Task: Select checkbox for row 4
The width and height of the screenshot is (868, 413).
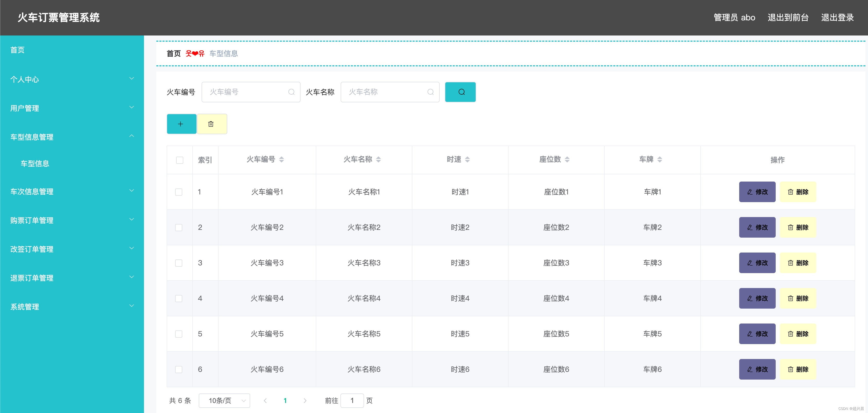Action: 179,298
